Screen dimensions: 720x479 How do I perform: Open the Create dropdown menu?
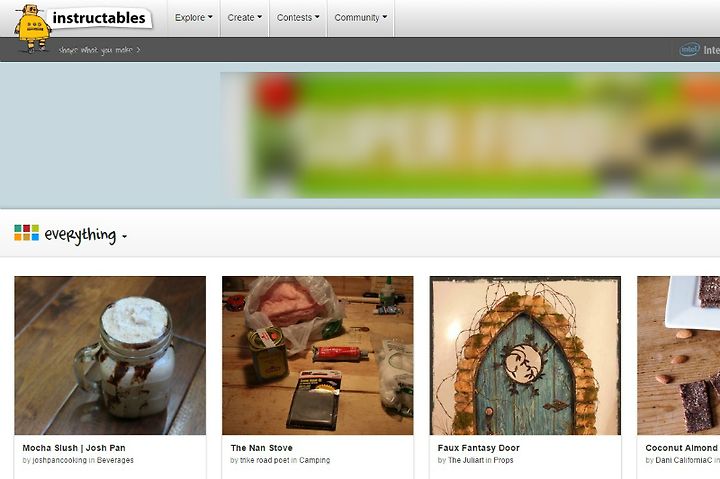tap(245, 17)
